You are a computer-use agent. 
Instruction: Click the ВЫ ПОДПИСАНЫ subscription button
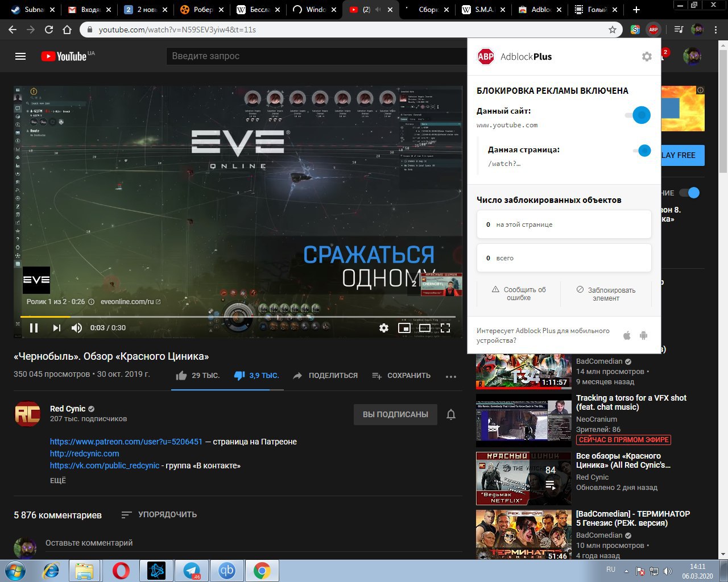[395, 414]
